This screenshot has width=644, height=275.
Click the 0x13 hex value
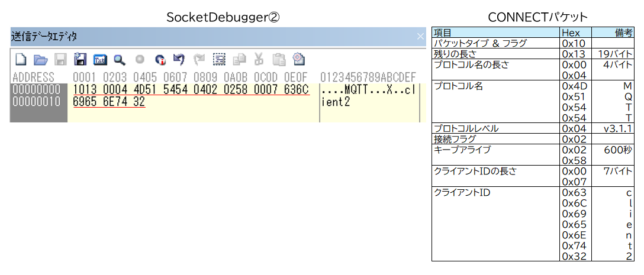click(x=574, y=54)
